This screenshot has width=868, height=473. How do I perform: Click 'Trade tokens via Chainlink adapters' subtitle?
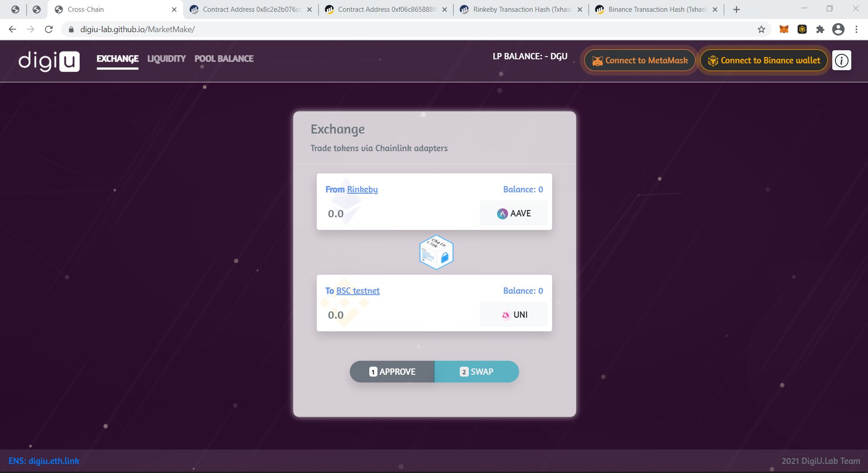tap(379, 148)
